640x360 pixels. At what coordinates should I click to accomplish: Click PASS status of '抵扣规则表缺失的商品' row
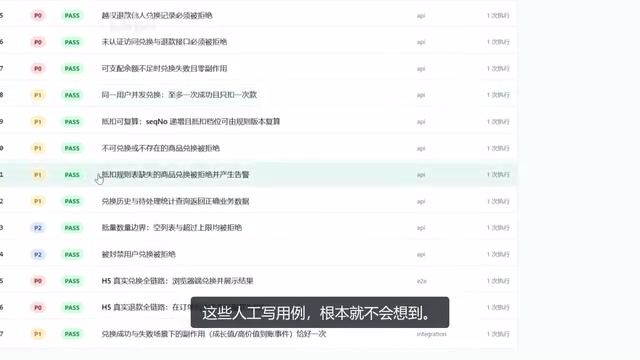pos(72,175)
